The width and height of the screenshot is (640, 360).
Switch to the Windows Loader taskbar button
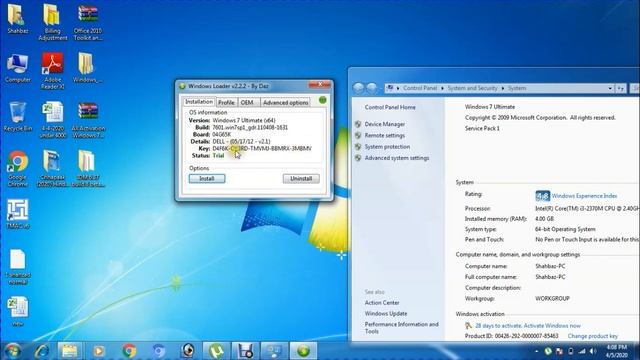[303, 351]
